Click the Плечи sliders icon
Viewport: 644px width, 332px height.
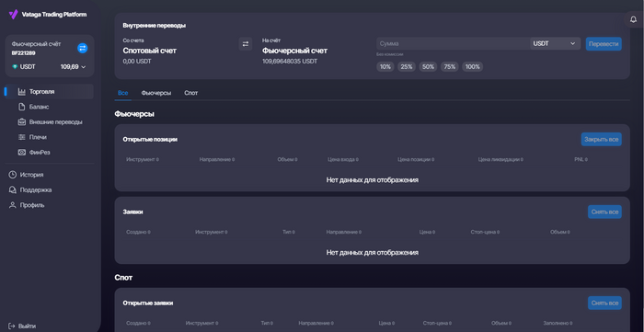point(22,137)
